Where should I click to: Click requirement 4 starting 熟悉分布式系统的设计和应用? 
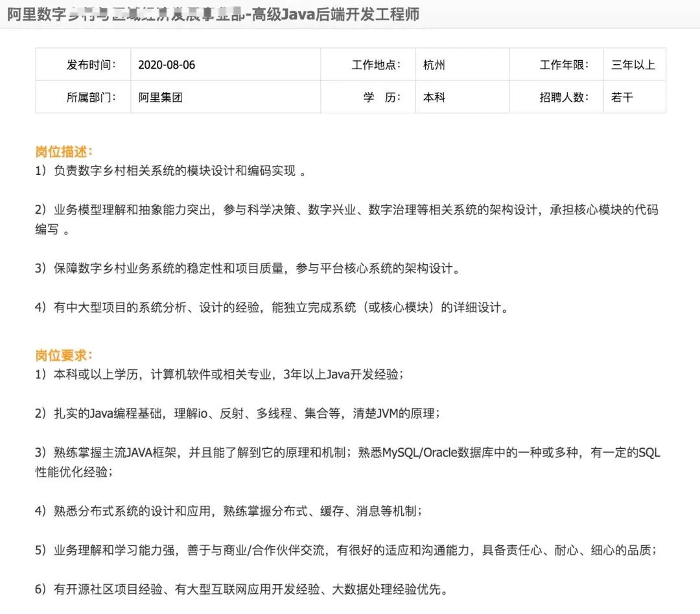[x=229, y=511]
